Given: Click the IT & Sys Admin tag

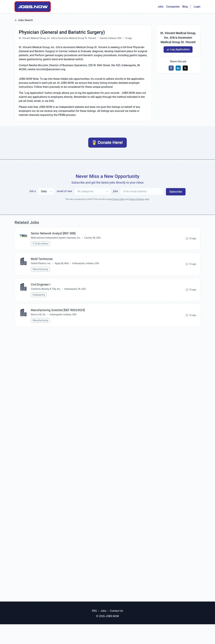Looking at the screenshot, I should [40, 243].
